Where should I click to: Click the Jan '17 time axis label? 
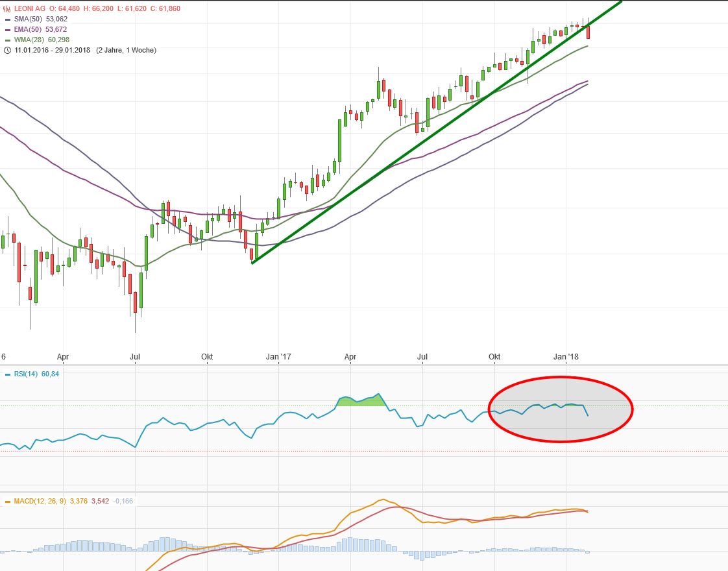point(279,356)
